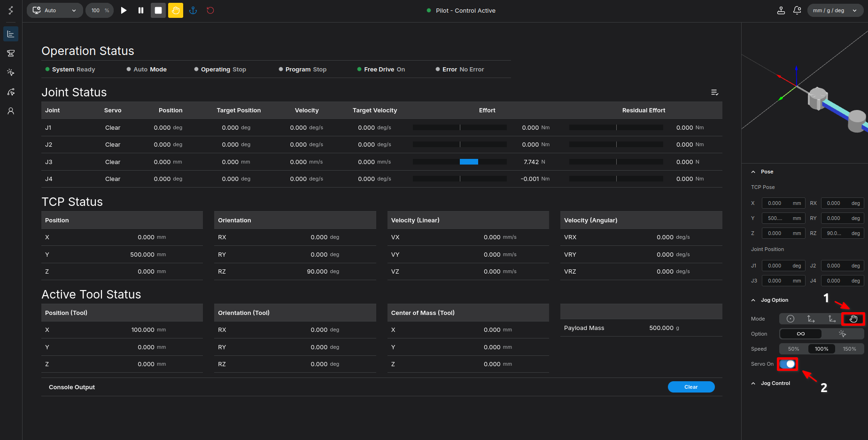Open the Auto mode dropdown
The width and height of the screenshot is (868, 440).
tap(54, 10)
